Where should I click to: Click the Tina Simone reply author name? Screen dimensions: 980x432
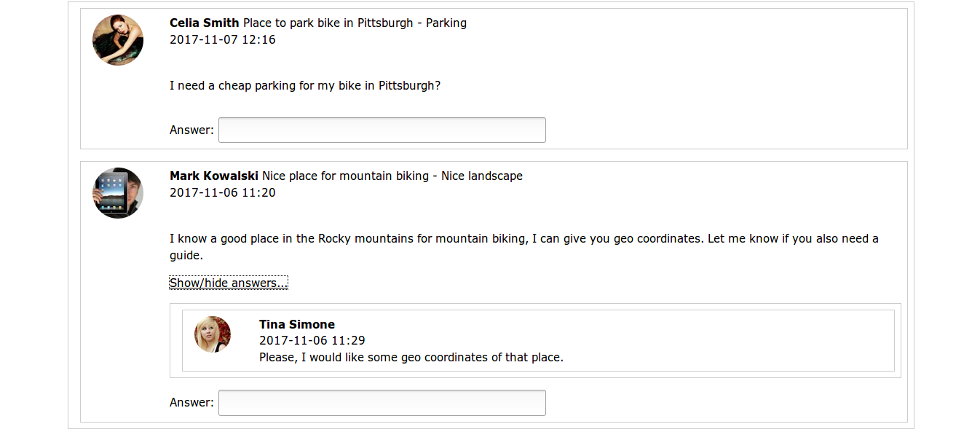point(297,324)
